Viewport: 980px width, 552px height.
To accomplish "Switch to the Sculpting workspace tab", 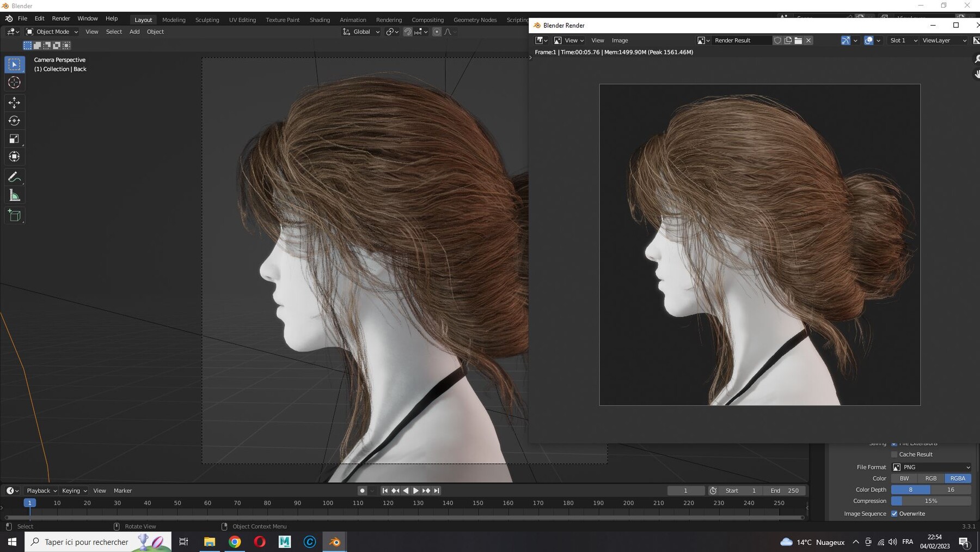I will [x=207, y=20].
